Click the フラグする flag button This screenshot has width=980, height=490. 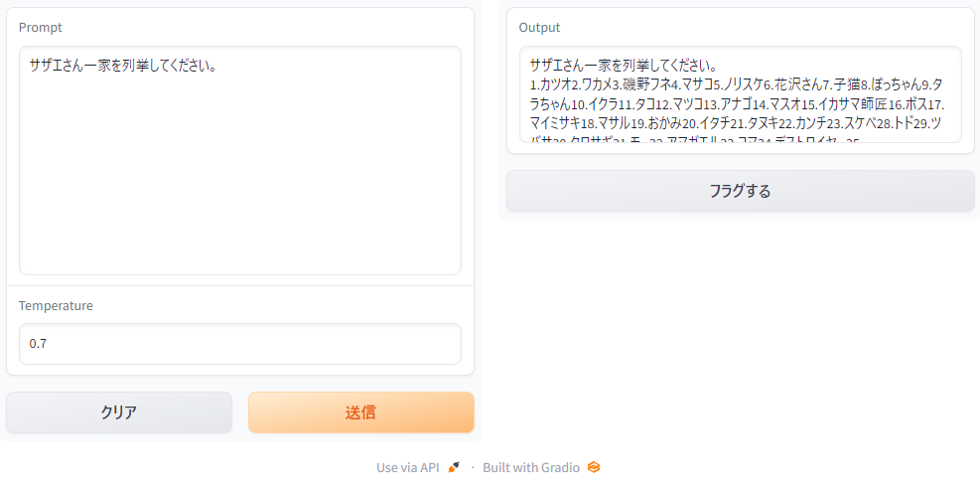(740, 191)
